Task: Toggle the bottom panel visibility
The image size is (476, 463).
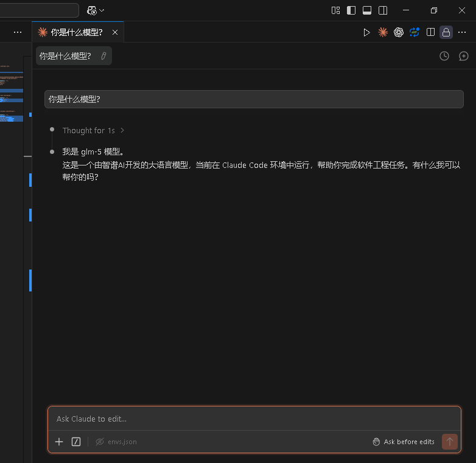Action: 367,10
